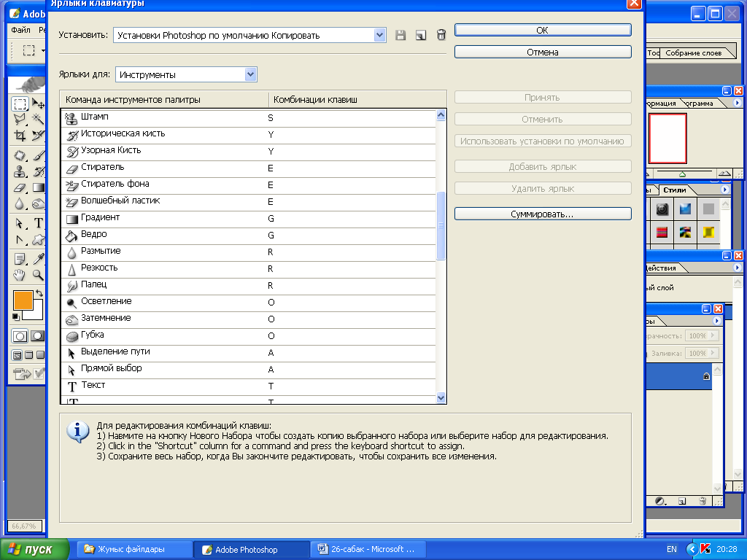Click the Navigator zoom slider handle
The height and width of the screenshot is (560, 747).
[682, 174]
